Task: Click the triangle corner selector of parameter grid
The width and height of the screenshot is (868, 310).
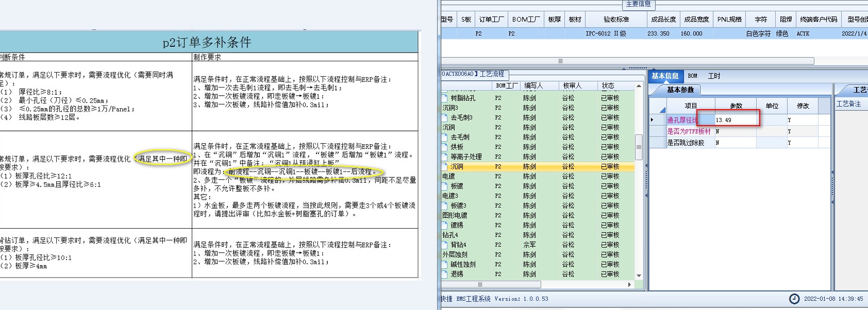Action: tap(662, 110)
